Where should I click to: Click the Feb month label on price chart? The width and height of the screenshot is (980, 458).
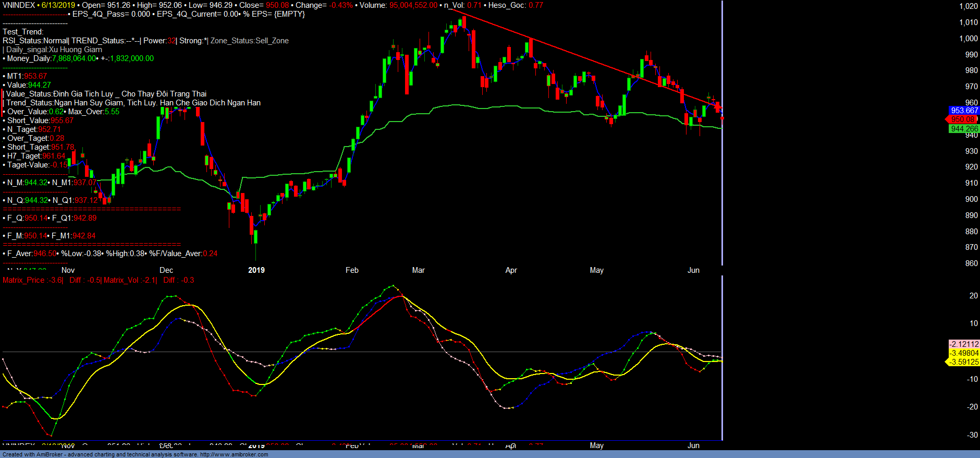(352, 270)
